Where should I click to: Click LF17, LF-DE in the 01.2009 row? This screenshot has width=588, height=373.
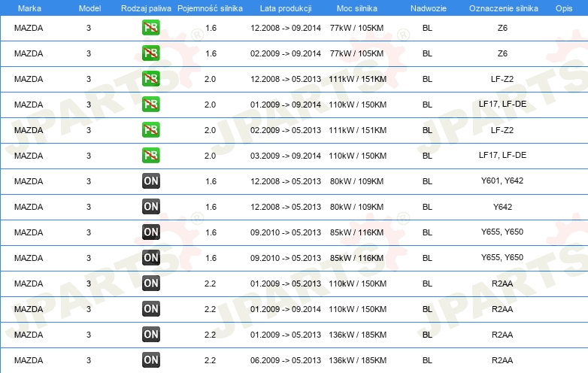click(502, 104)
